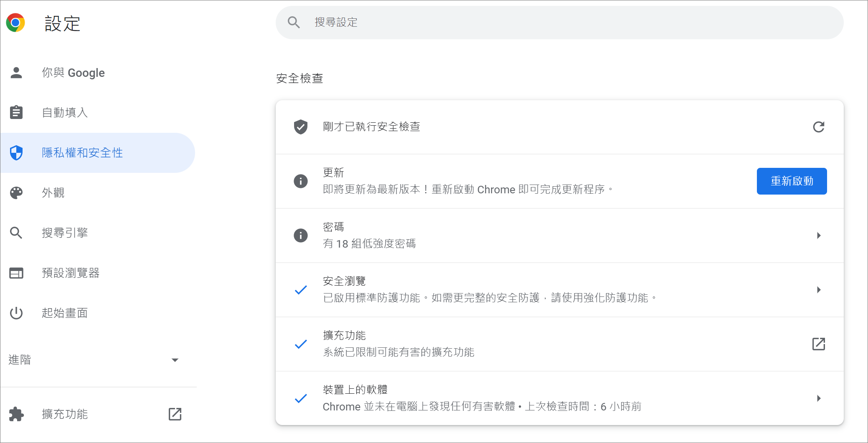Click the shield icon beside 剛才已執行安全檢查
Image resolution: width=868 pixels, height=443 pixels.
click(x=300, y=127)
